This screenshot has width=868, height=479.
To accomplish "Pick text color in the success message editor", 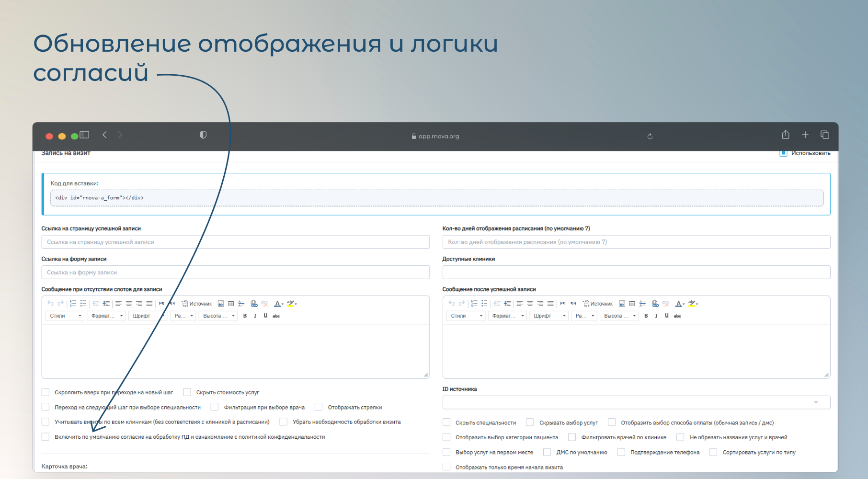I will [678, 304].
